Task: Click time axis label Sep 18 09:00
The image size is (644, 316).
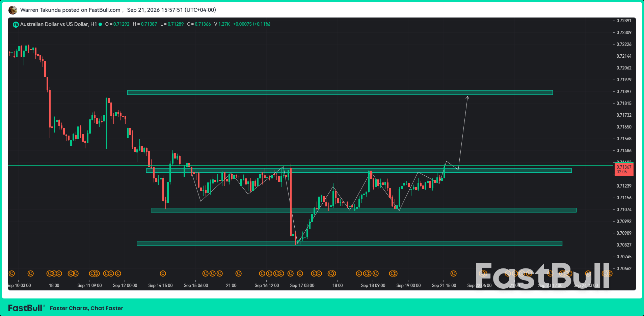Action: point(373,286)
